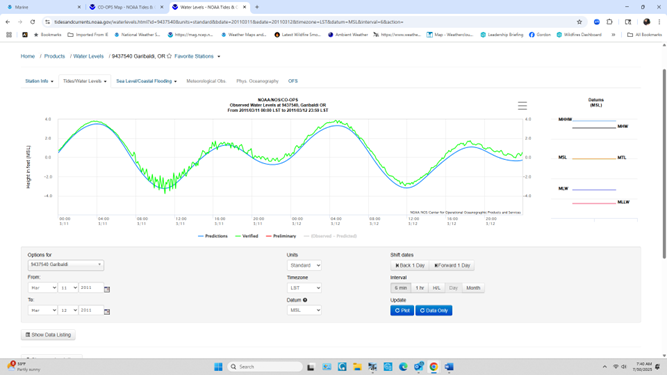Click the Plot button
This screenshot has height=375, width=667.
coord(402,310)
